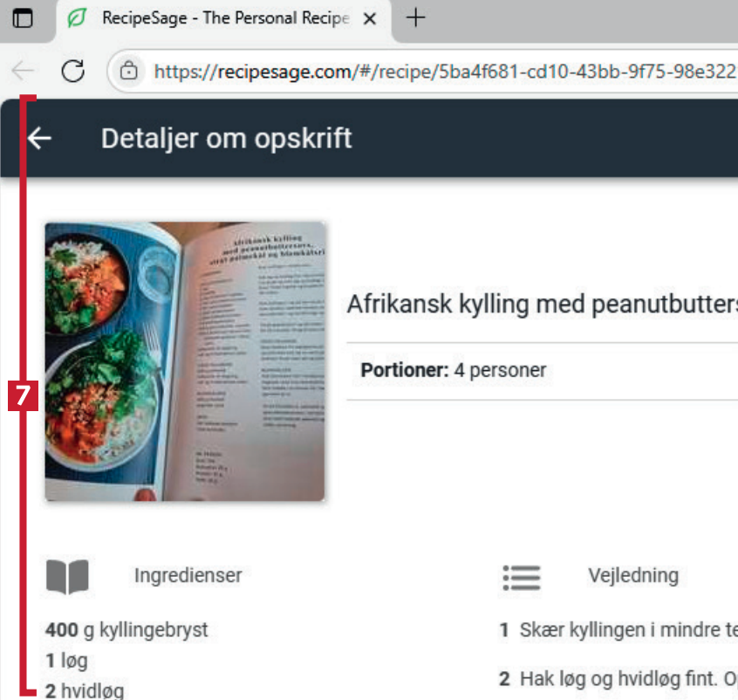
Task: View site information via the lock icon
Action: 128,71
